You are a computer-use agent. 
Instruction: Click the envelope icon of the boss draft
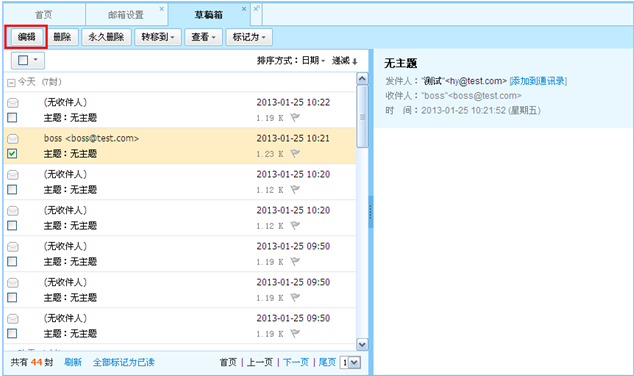click(13, 139)
